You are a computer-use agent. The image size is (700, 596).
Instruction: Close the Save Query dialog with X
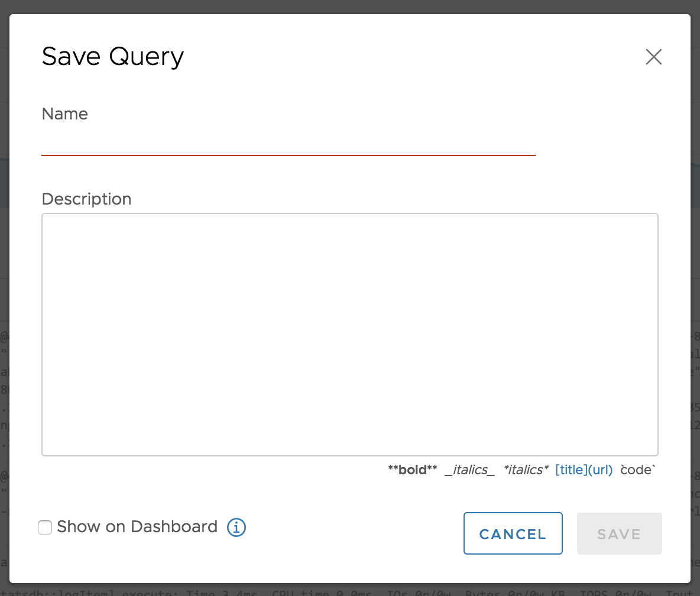(653, 57)
